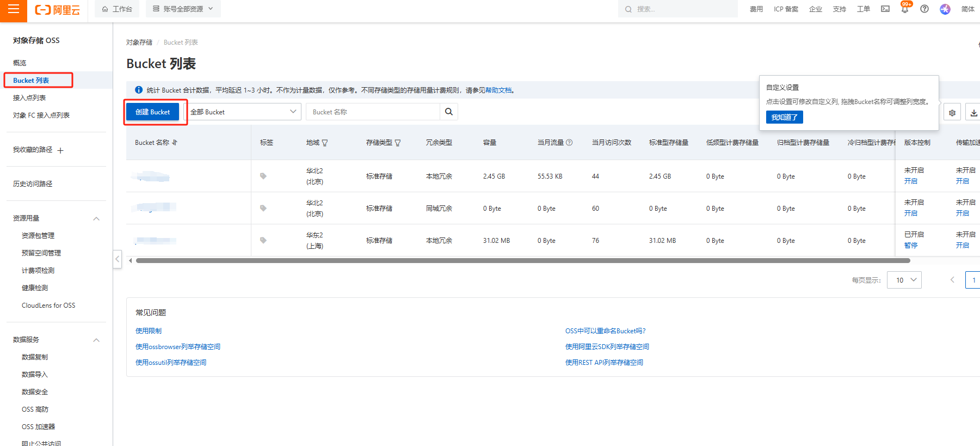Viewport: 980px width, 446px height.
Task: Open the hamburger navigation menu
Action: click(x=13, y=9)
